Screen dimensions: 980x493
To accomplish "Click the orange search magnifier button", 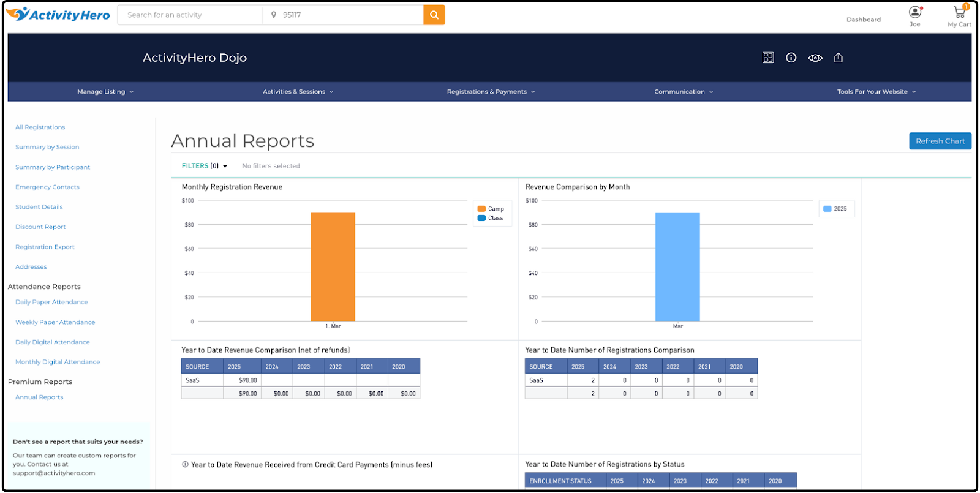I will (434, 15).
